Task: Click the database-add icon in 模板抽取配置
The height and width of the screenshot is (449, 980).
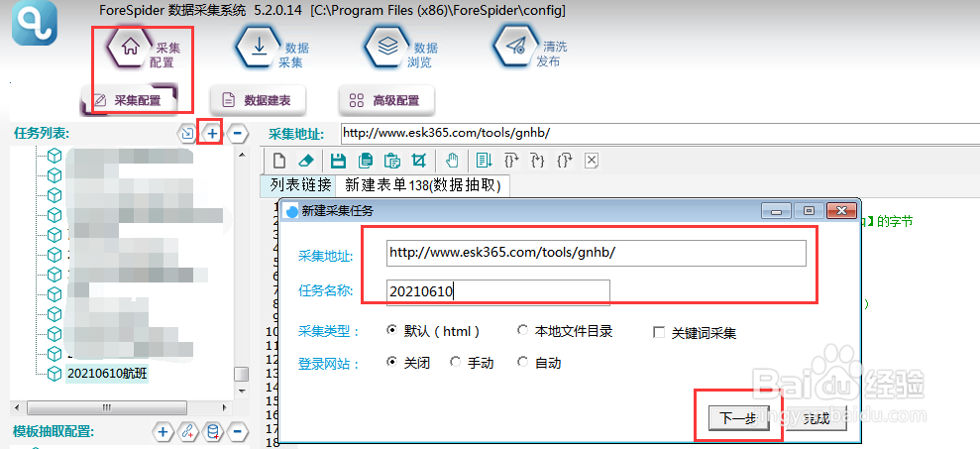Action: [213, 431]
